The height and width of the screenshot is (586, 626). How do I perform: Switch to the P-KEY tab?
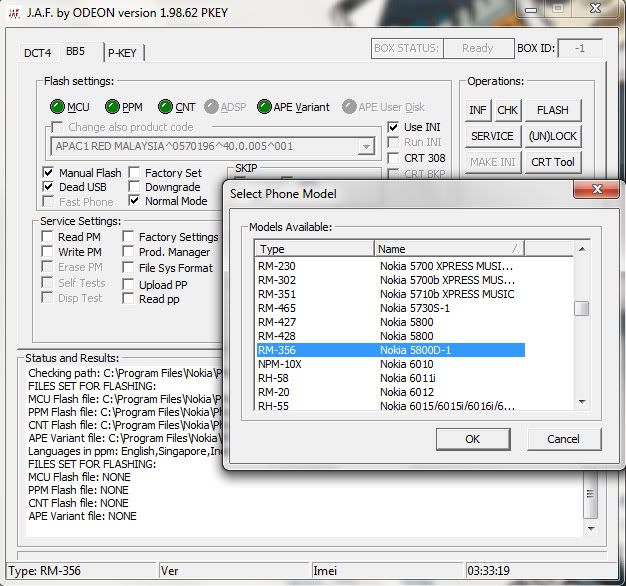pos(123,53)
